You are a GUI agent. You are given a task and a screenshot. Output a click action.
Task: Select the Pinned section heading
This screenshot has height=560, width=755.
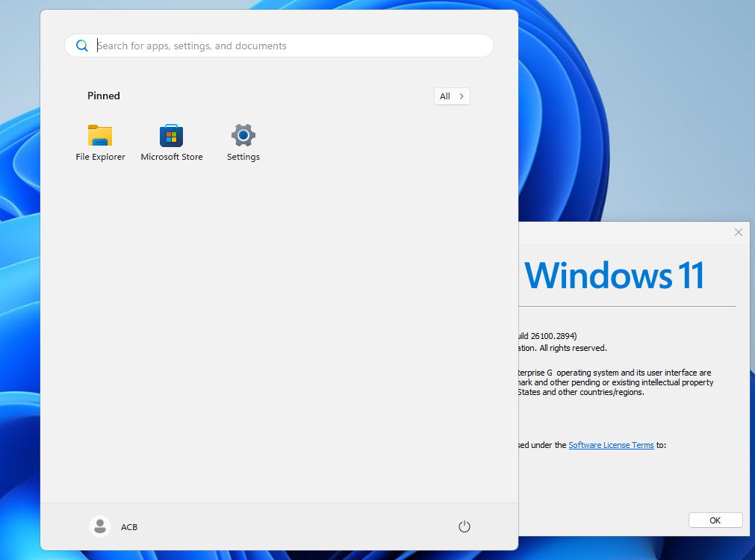point(104,96)
